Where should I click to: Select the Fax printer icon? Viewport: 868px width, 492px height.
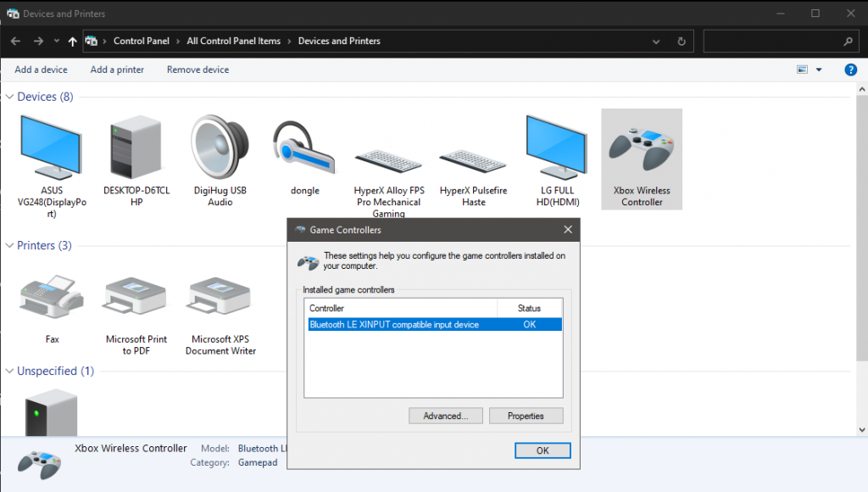coord(52,309)
